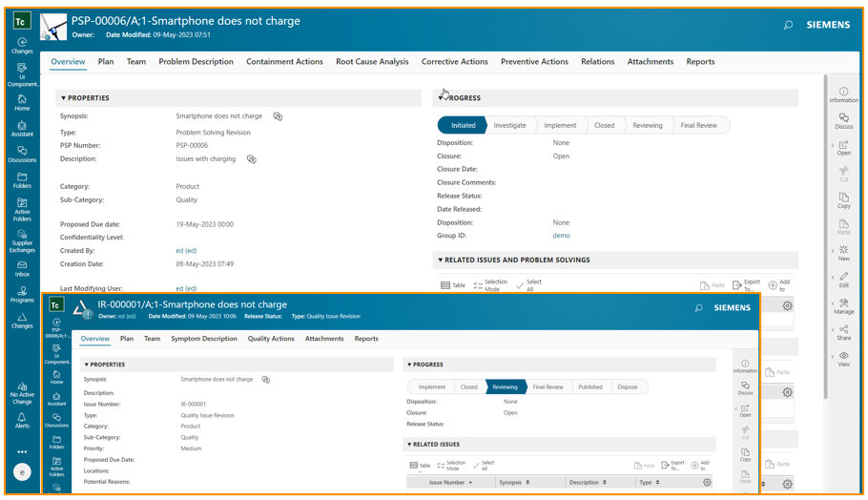The image size is (868, 500).
Task: Click Add to in PSP-00006 related issues toolbar
Action: pos(779,285)
